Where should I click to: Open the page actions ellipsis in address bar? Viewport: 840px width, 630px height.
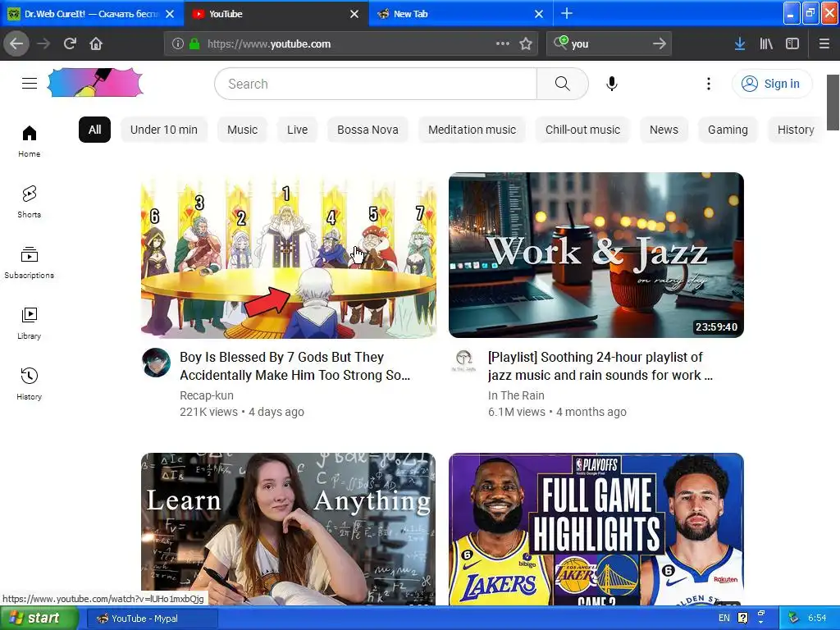pos(503,43)
